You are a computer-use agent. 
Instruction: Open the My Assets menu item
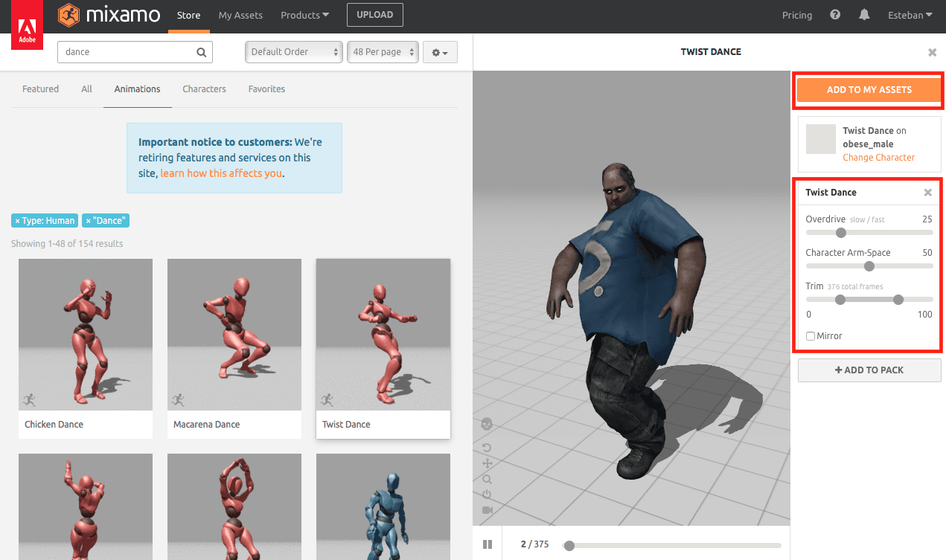click(x=240, y=14)
